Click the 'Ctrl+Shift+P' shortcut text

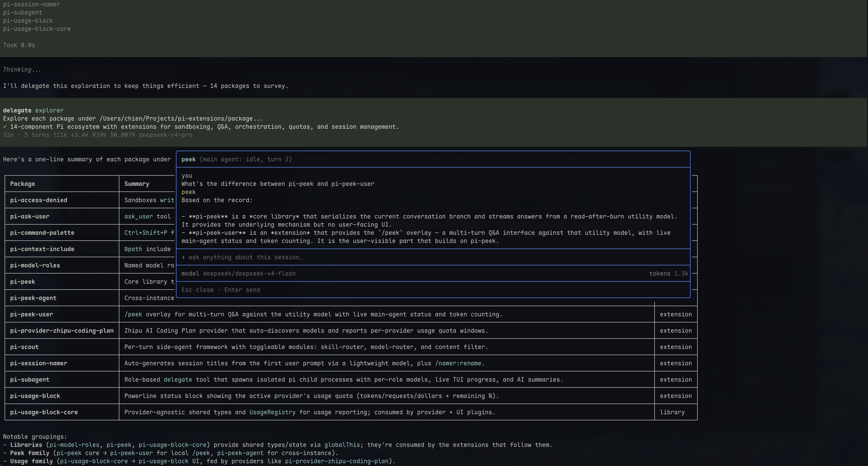[x=146, y=233]
